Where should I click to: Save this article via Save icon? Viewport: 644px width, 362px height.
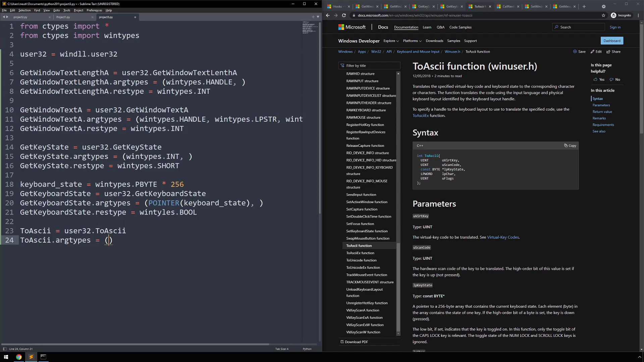[x=579, y=52]
